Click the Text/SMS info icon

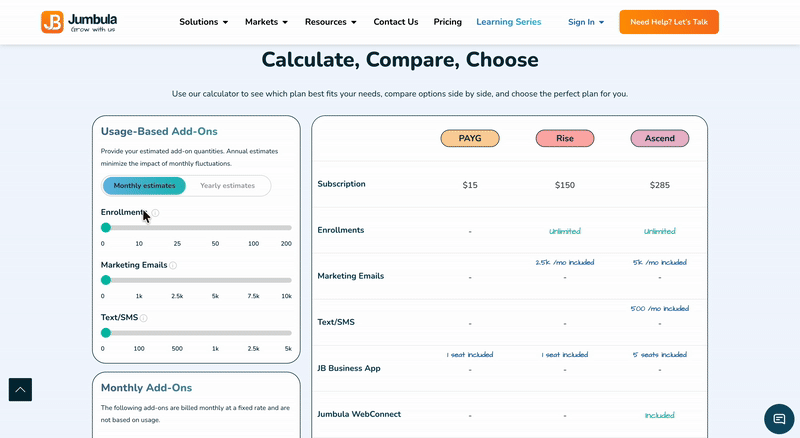coord(144,318)
